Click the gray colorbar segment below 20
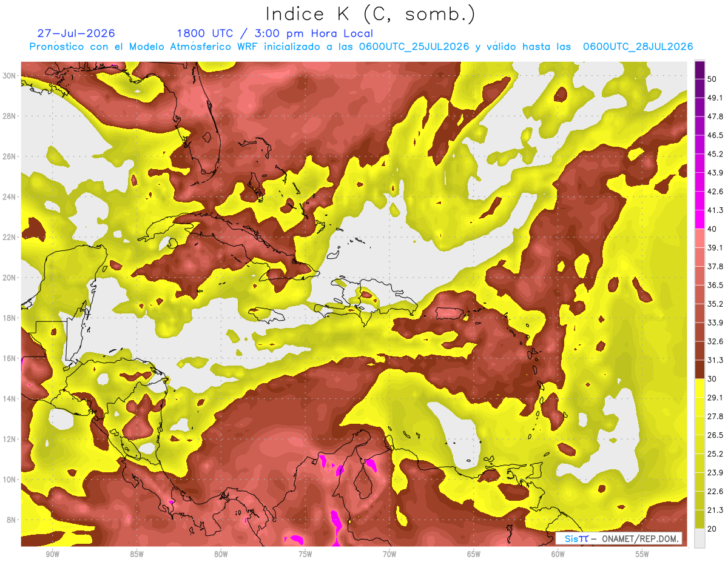The width and height of the screenshot is (728, 562). click(700, 538)
